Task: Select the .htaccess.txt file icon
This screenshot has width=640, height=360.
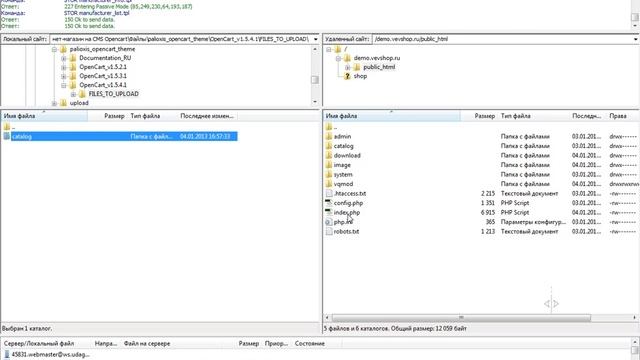Action: click(329, 193)
